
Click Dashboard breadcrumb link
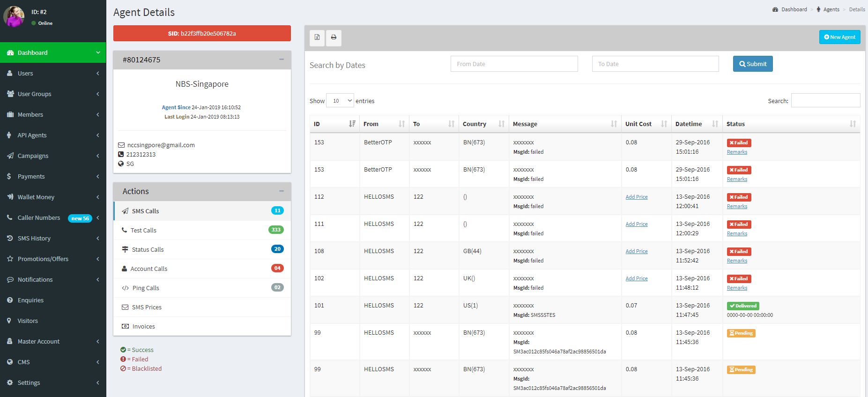(790, 9)
